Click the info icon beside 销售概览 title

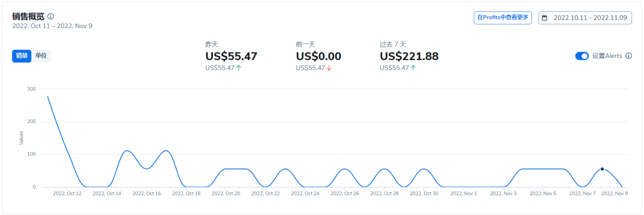(x=51, y=17)
